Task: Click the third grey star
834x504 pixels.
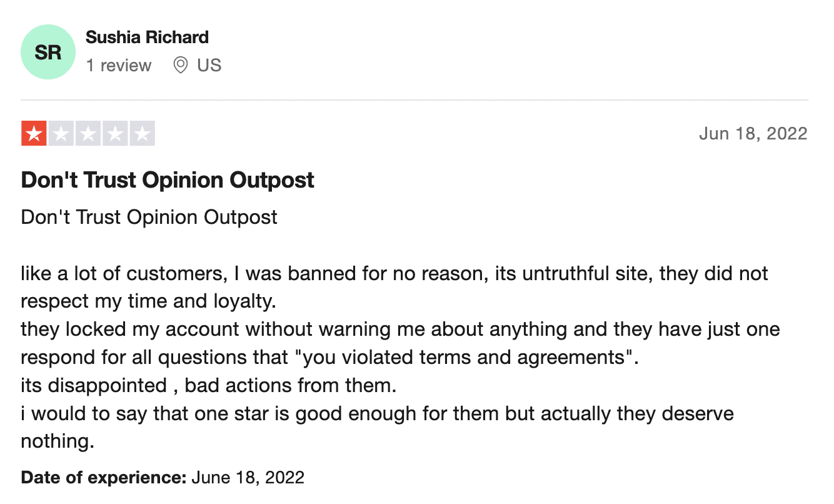Action: (88, 133)
